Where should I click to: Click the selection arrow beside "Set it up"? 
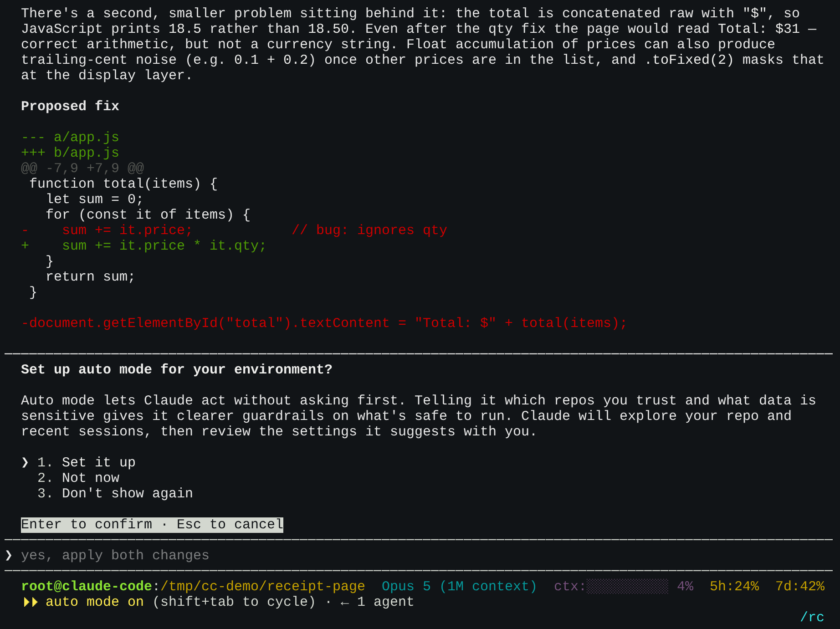coord(25,462)
